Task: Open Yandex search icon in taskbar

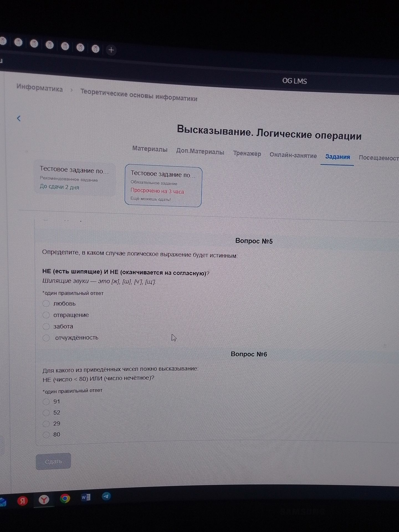Action: [22, 501]
